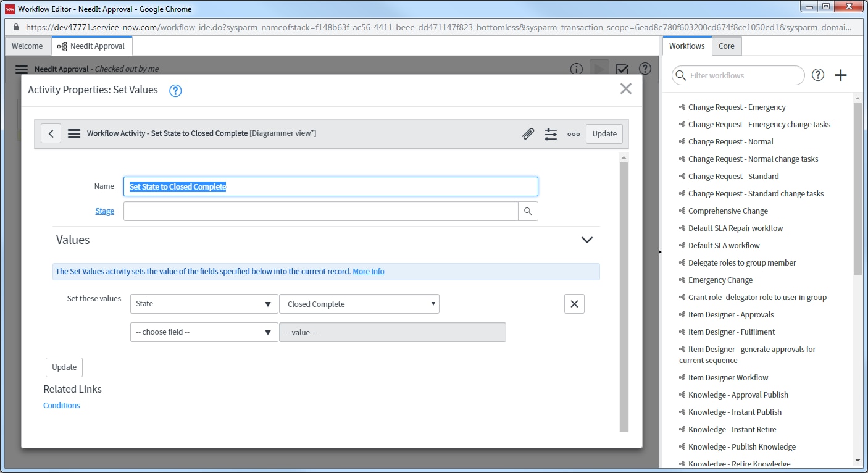Image resolution: width=868 pixels, height=473 pixels.
Task: Open Comprehensive Change workflow
Action: pyautogui.click(x=728, y=211)
